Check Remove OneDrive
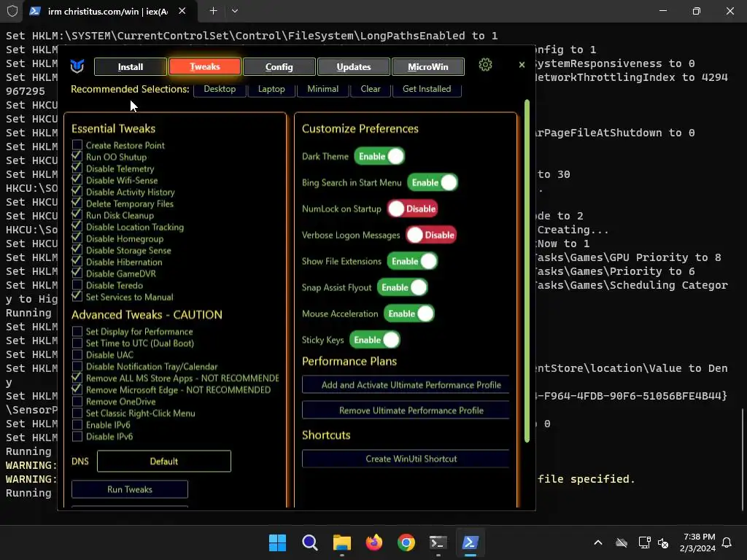Viewport: 747px width, 560px height. (x=77, y=401)
